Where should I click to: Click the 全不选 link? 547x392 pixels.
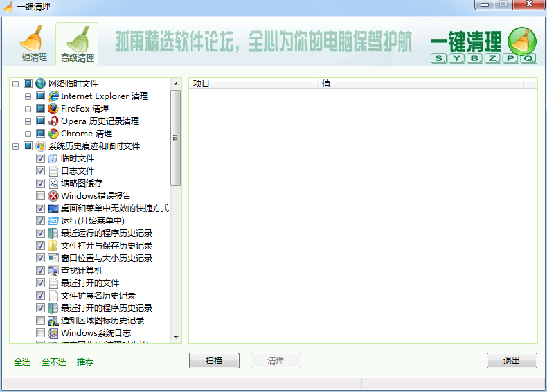click(x=54, y=362)
